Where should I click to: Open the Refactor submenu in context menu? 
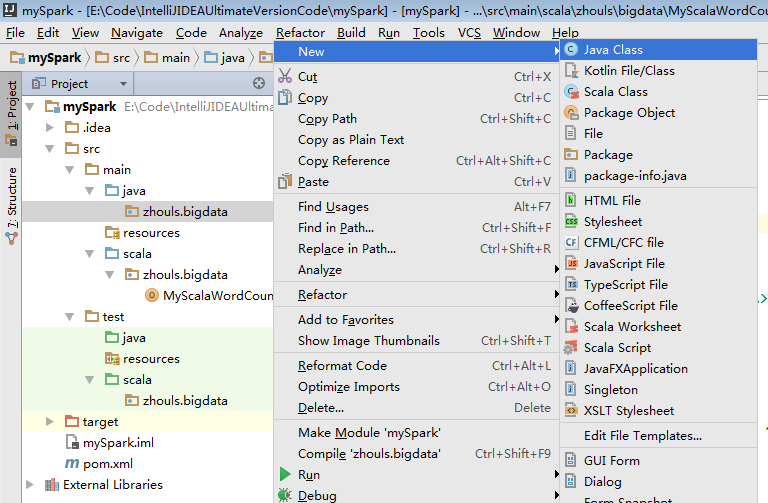[416, 295]
